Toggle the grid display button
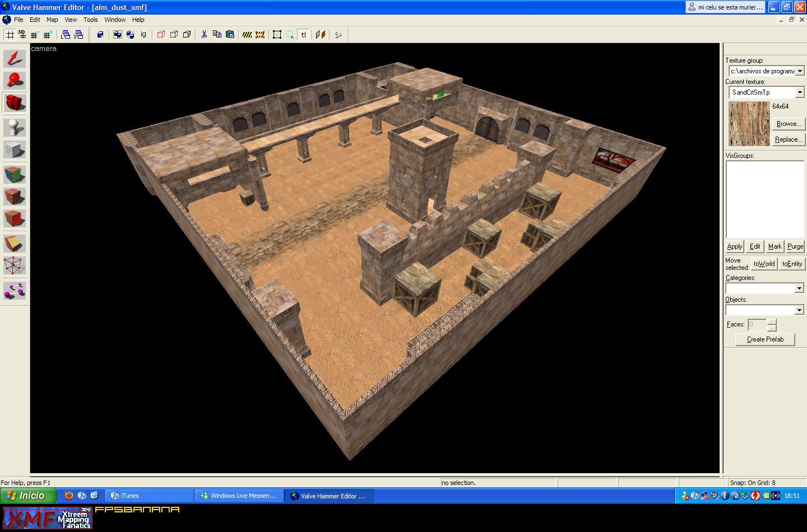 10,34
